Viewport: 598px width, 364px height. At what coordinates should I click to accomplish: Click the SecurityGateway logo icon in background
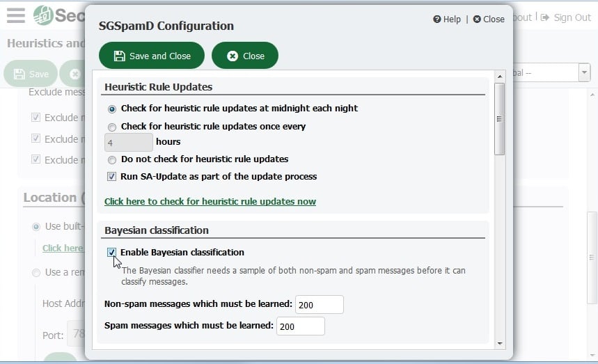point(43,15)
